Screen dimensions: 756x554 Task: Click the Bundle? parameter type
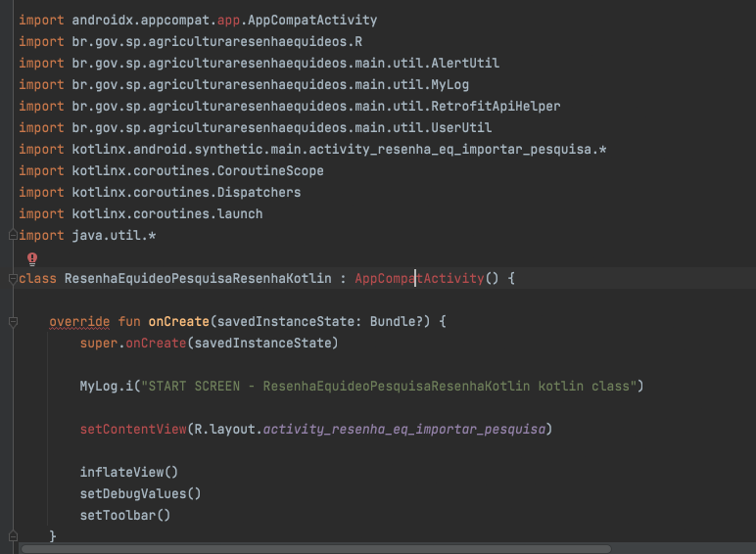397,322
